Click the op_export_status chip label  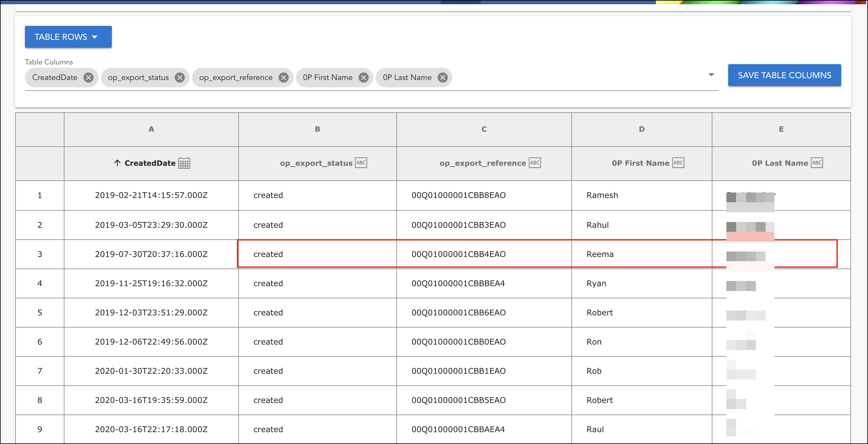coord(139,78)
